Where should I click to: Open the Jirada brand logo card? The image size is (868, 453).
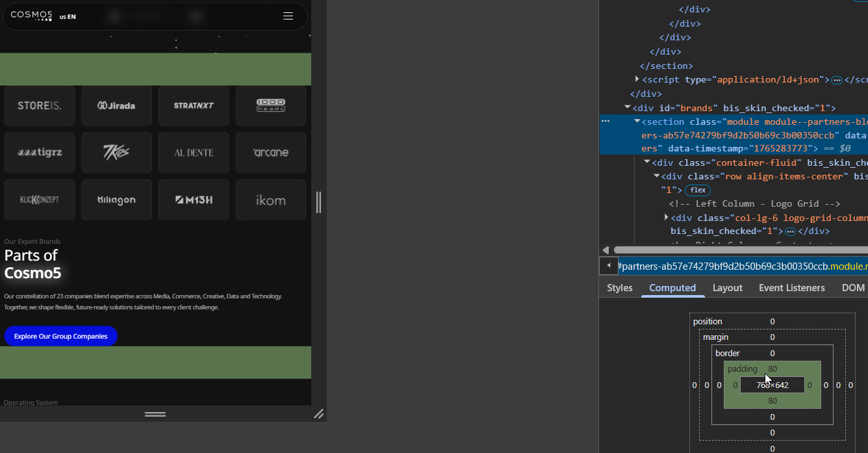[117, 105]
